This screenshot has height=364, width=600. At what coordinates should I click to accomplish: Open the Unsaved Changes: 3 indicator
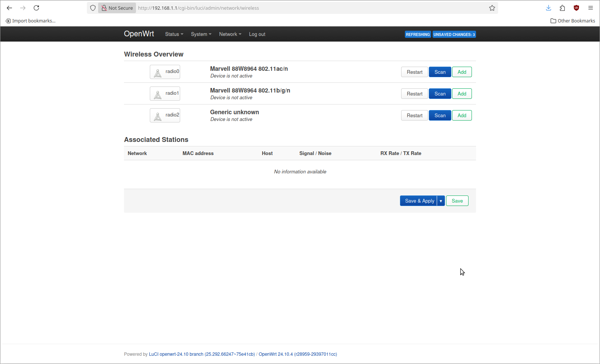coord(454,34)
